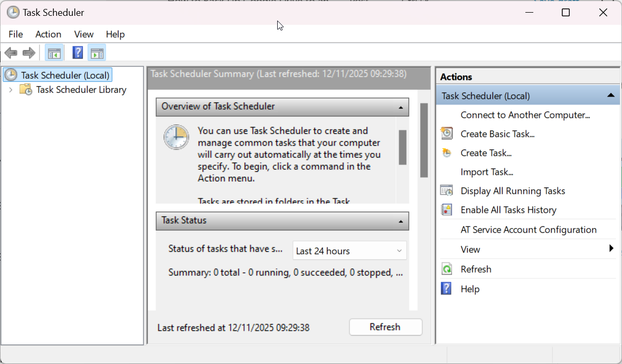622x364 pixels.
Task: Click the Back arrow toolbar icon
Action: point(11,53)
